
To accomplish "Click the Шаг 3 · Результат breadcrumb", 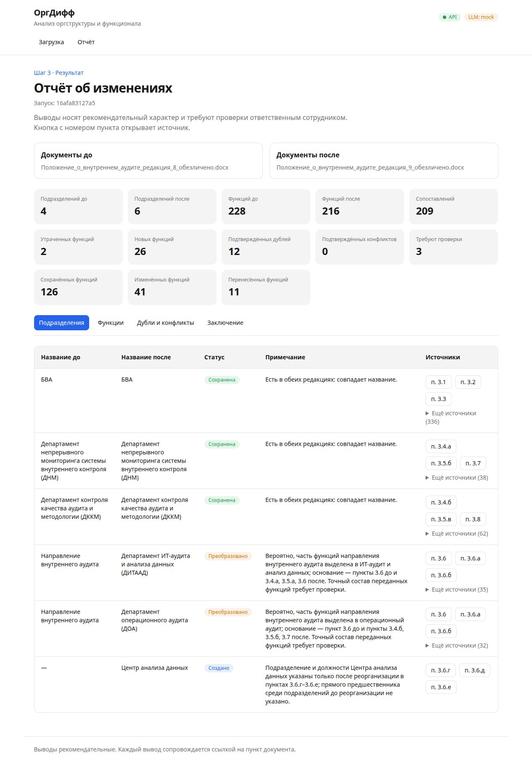I will click(x=59, y=73).
